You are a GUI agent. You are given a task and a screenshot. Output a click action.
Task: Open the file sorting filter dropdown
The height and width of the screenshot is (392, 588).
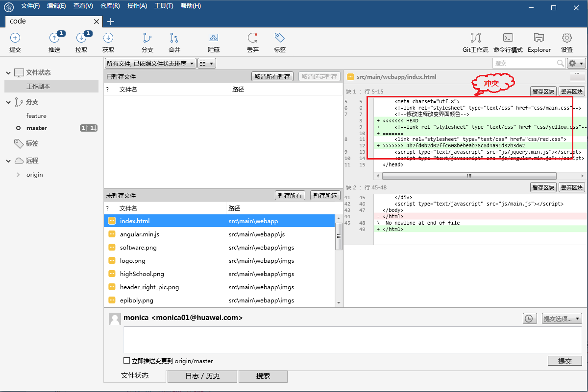pos(150,63)
